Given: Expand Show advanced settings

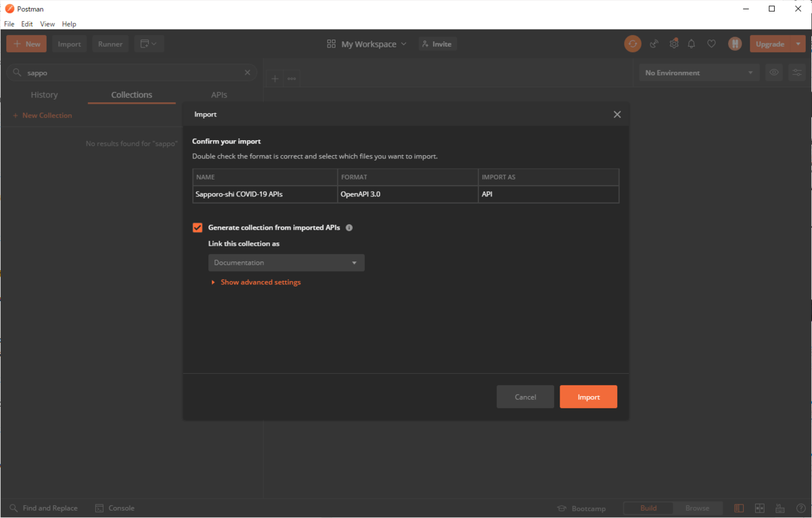Looking at the screenshot, I should pos(256,282).
